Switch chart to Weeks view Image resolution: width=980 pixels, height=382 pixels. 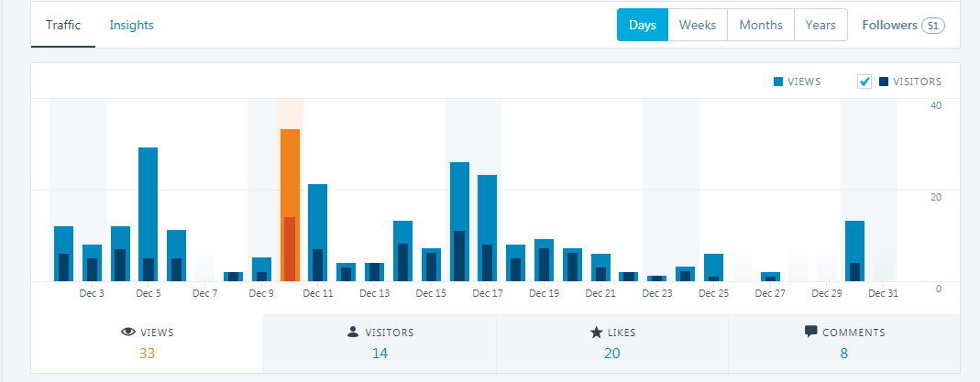[698, 26]
